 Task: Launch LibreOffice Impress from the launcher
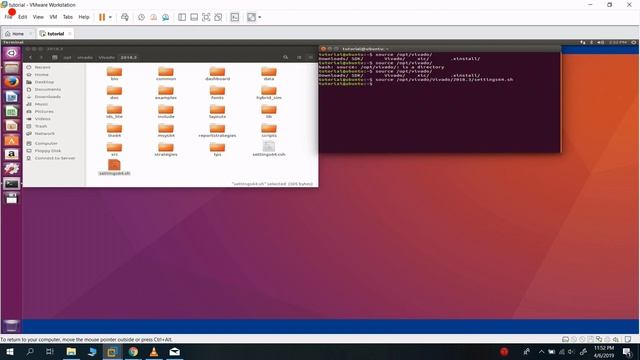pyautogui.click(x=11, y=126)
